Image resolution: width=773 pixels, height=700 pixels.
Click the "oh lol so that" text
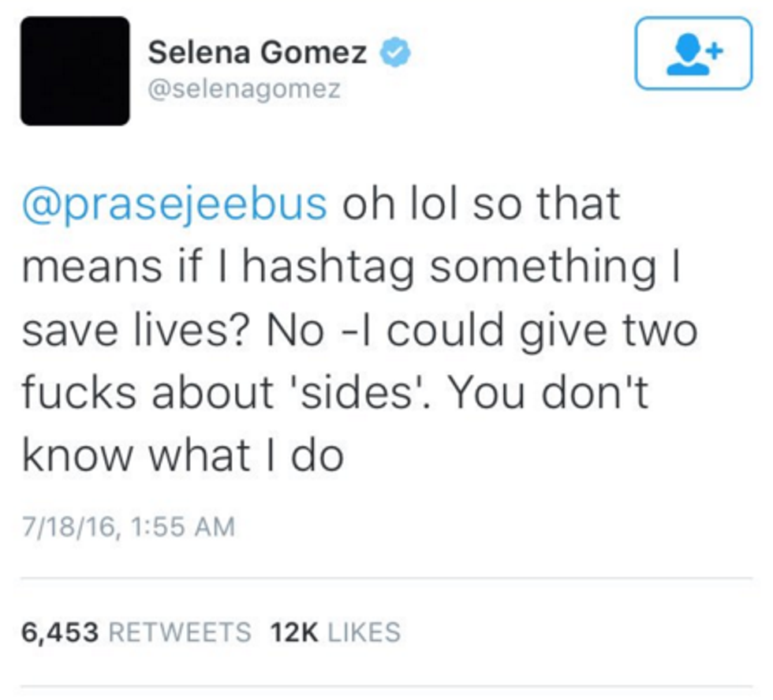(480, 203)
